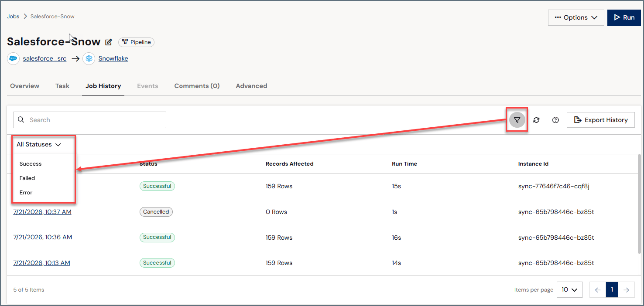Viewport: 644px width, 306px height.
Task: Open the help question mark icon
Action: [555, 120]
